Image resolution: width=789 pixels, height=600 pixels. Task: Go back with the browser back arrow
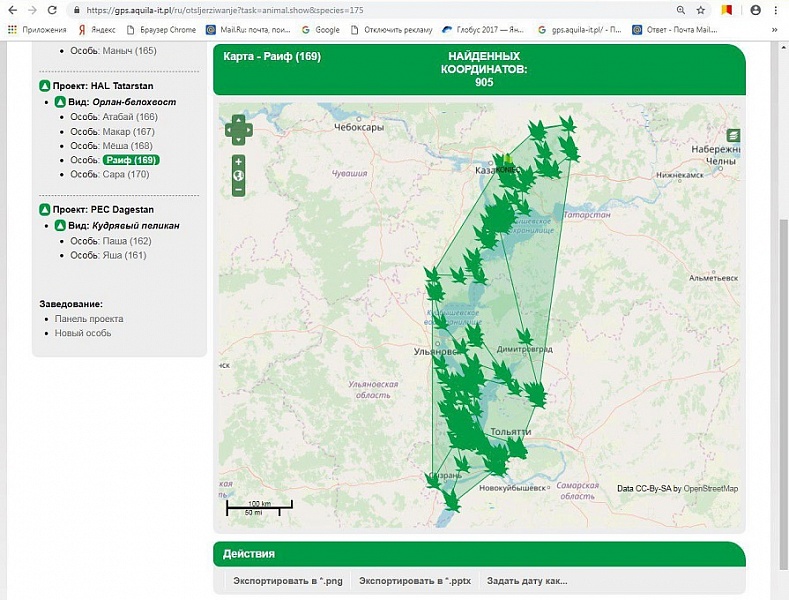coord(13,10)
